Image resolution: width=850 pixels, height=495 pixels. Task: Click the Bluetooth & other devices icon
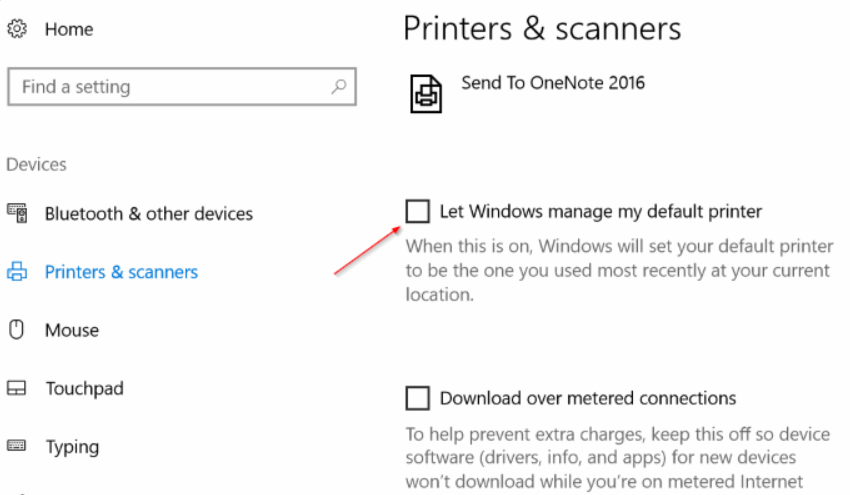(x=17, y=213)
